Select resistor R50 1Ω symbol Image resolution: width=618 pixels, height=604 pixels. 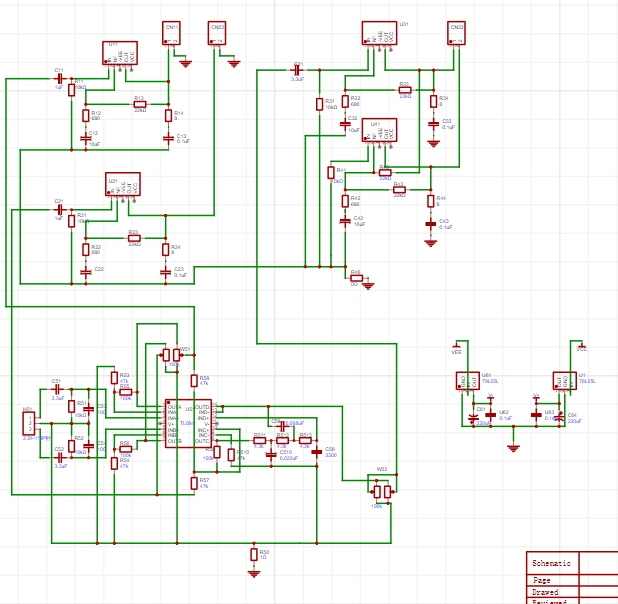click(x=254, y=554)
